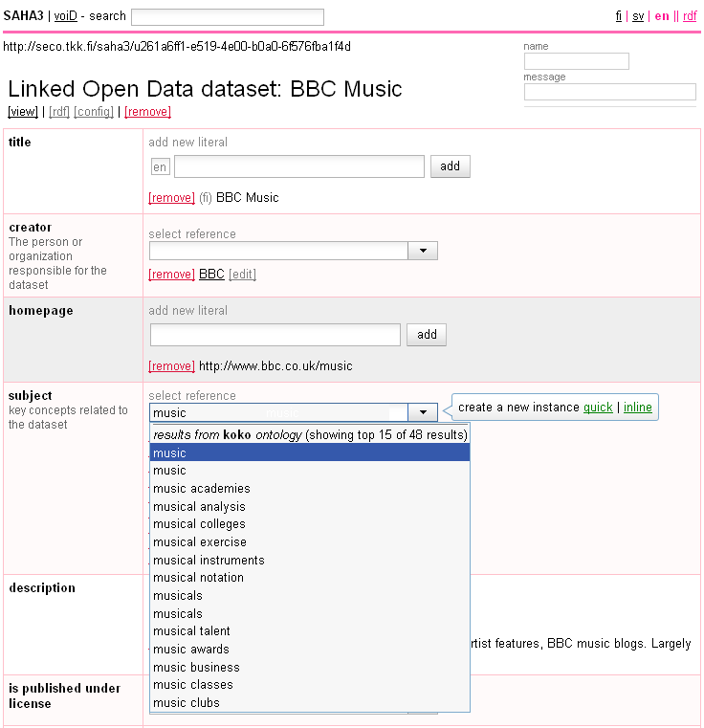704x728 pixels.
Task: Open the config link under the heading
Action: (x=94, y=112)
